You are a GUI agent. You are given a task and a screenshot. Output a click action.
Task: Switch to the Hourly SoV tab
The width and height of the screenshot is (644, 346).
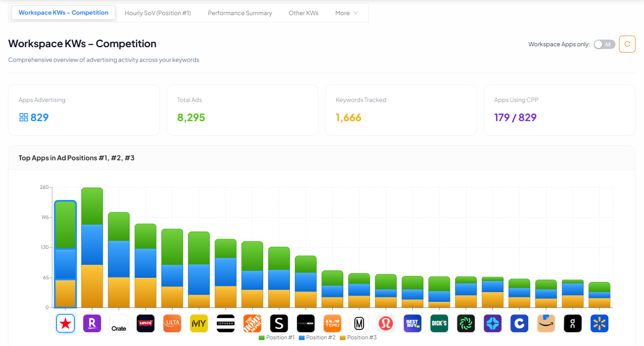click(x=158, y=13)
